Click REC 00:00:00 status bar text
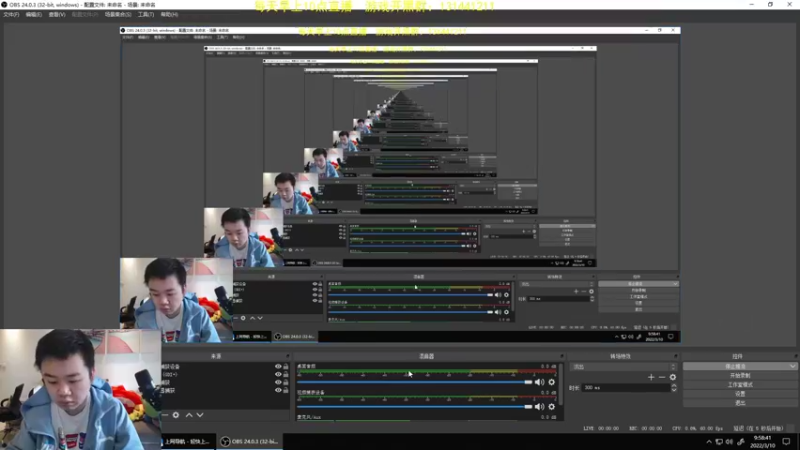 point(647,429)
